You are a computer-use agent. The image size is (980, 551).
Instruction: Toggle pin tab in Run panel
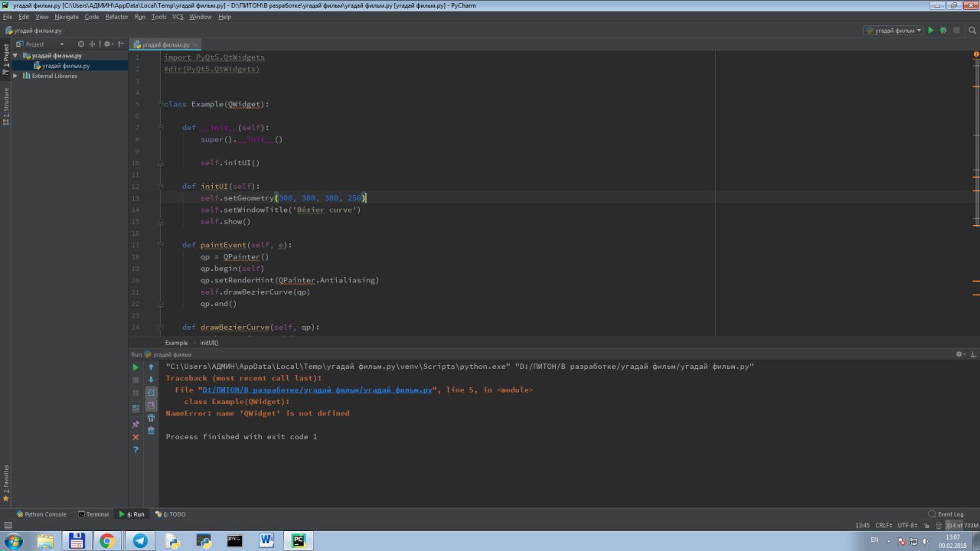click(136, 424)
